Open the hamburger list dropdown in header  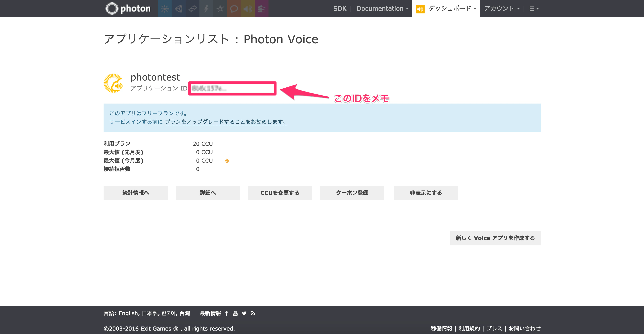[534, 9]
